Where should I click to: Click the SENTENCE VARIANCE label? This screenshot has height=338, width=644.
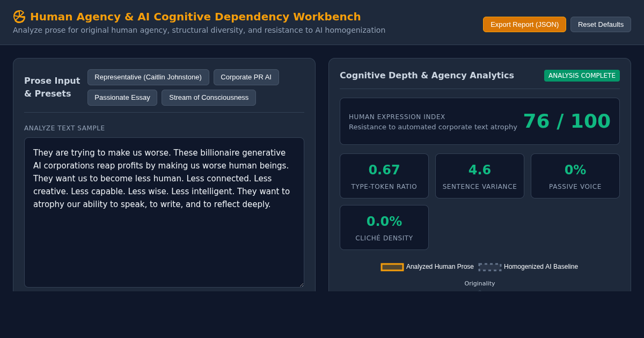coord(480,187)
